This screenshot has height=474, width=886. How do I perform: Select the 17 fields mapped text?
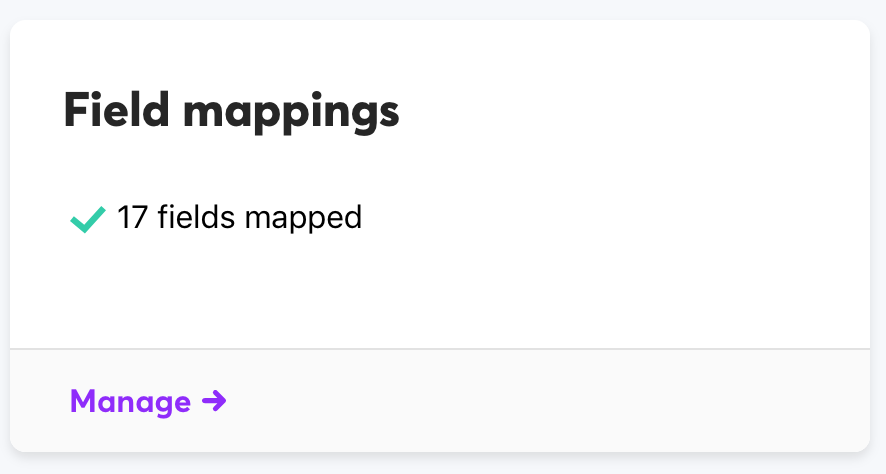point(239,217)
